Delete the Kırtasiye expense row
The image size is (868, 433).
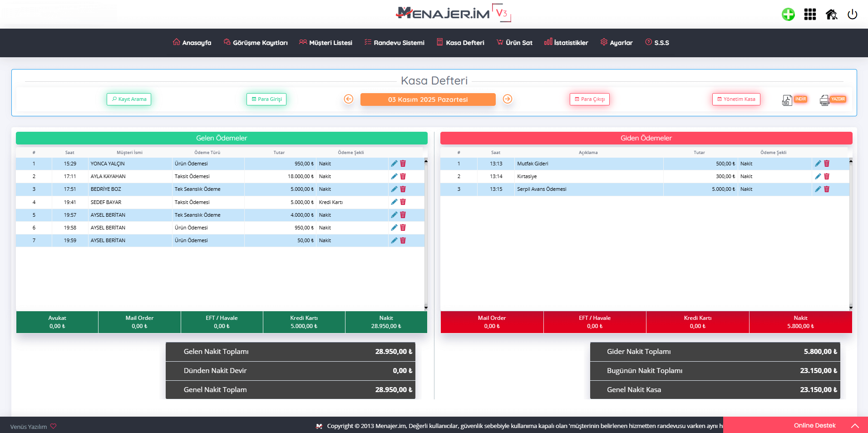coord(827,176)
